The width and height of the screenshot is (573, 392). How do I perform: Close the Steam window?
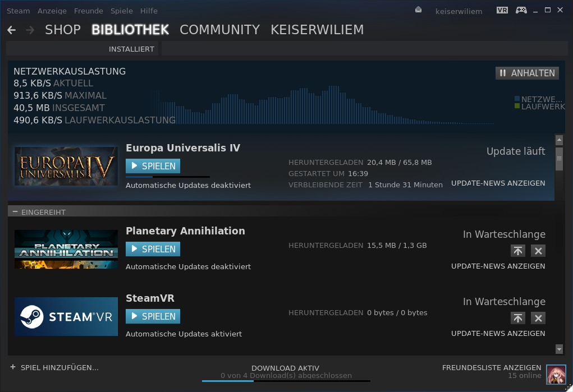click(560, 10)
